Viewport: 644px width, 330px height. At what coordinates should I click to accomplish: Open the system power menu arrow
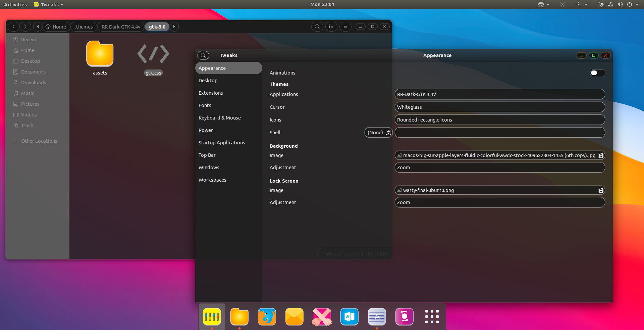[637, 4]
